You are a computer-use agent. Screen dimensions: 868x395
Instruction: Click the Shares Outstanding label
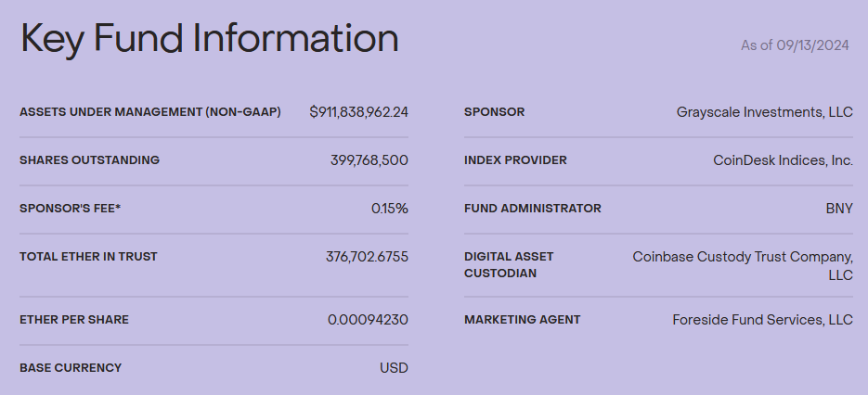point(89,160)
